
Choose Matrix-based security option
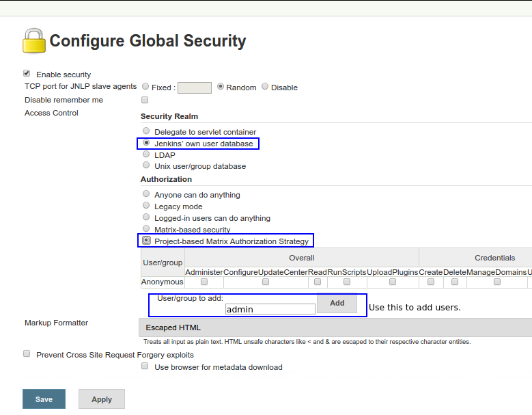pyautogui.click(x=146, y=228)
